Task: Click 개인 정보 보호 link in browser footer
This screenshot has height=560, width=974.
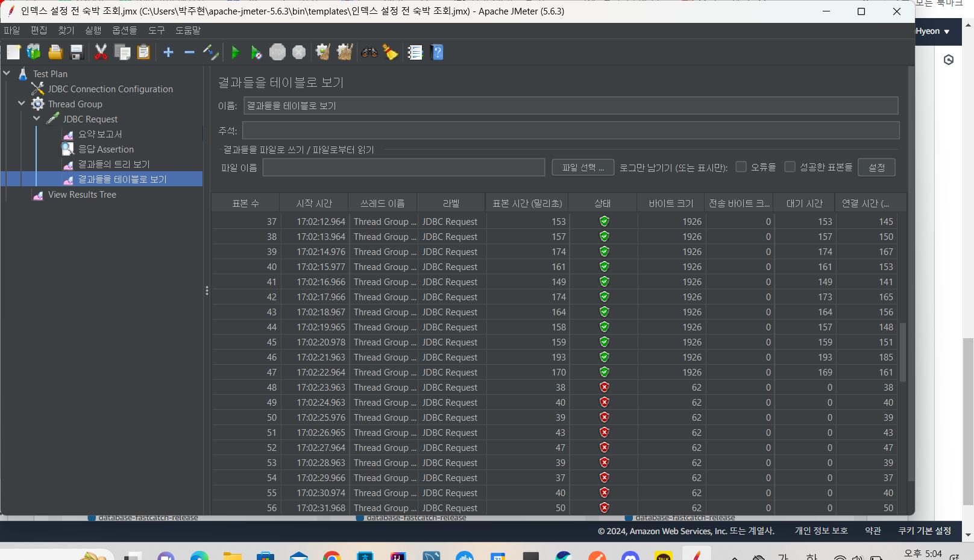Action: pos(821,530)
